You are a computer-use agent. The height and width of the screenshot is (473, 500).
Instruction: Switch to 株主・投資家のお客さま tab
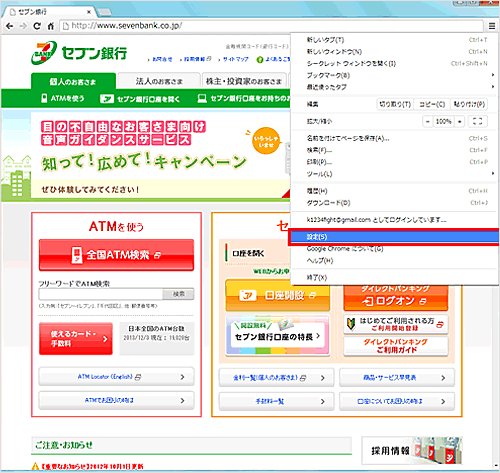[244, 81]
